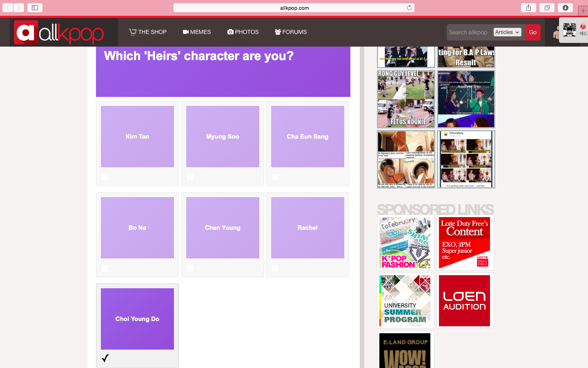Click the Safari back arrow button
Image resolution: width=588 pixels, height=368 pixels.
click(x=8, y=8)
